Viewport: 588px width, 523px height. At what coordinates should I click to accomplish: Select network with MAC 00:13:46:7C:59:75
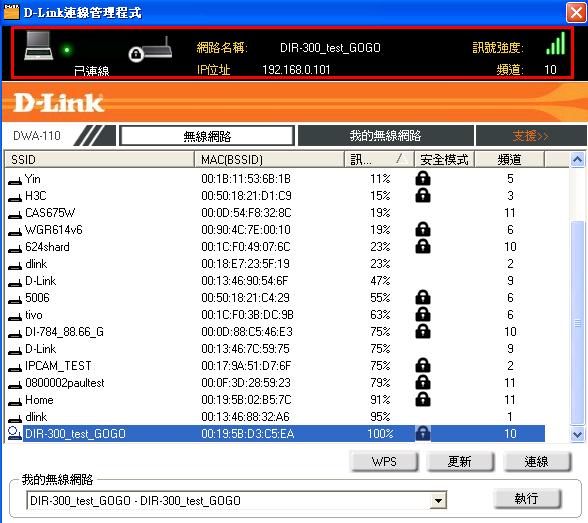click(x=276, y=349)
